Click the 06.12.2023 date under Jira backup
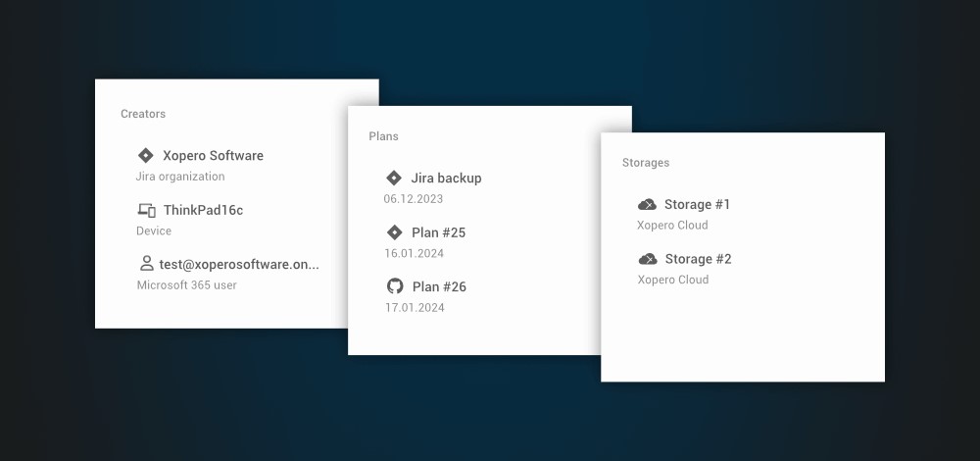980x461 pixels. point(414,199)
